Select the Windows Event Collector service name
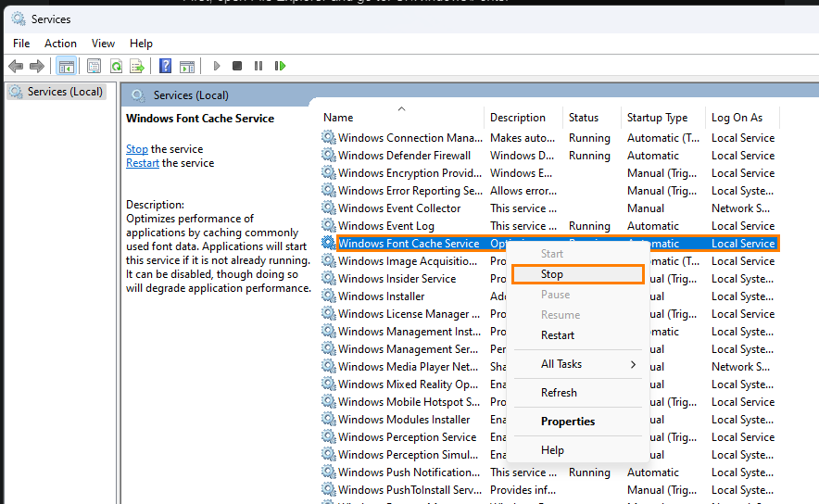Image resolution: width=819 pixels, height=504 pixels. click(399, 208)
